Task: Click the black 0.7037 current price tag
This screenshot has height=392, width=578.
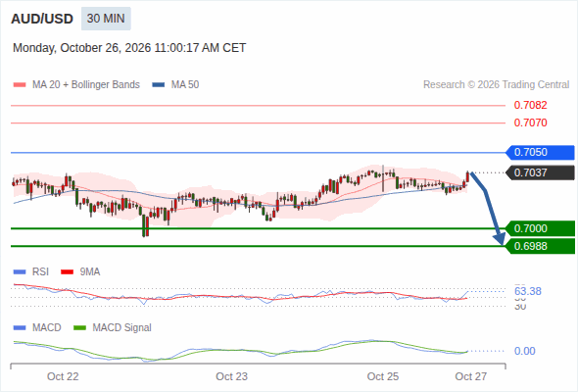Action: pyautogui.click(x=540, y=172)
